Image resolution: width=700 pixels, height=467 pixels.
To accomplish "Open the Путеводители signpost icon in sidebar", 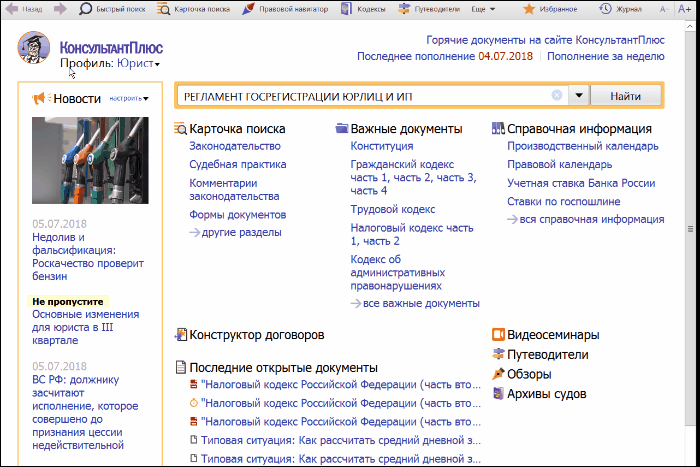I will (498, 354).
